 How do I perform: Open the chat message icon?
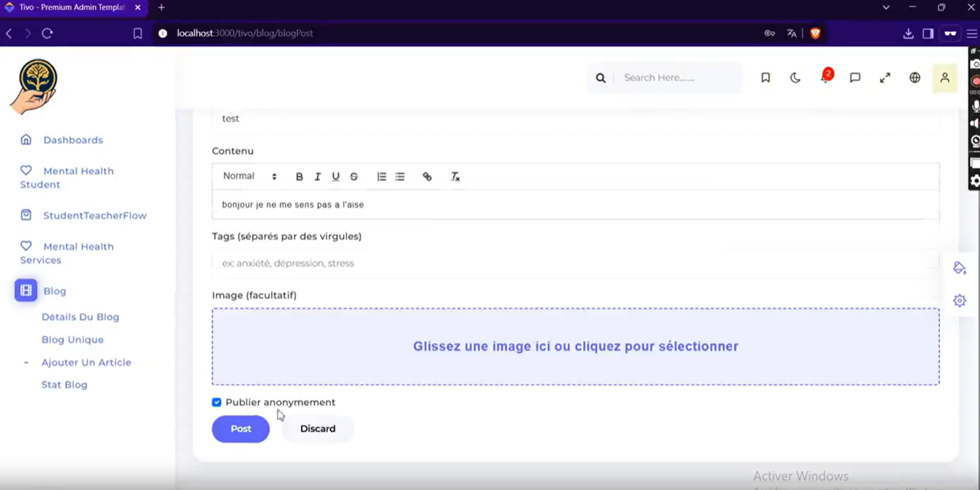coord(855,78)
